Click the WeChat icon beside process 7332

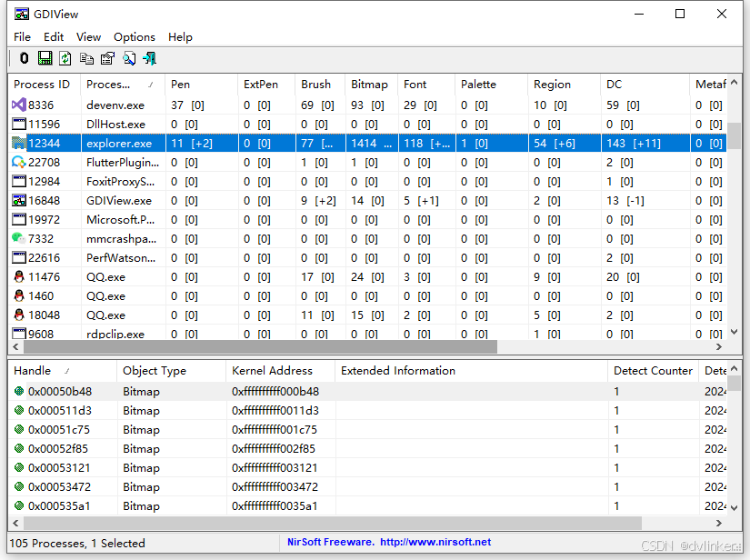[18, 237]
